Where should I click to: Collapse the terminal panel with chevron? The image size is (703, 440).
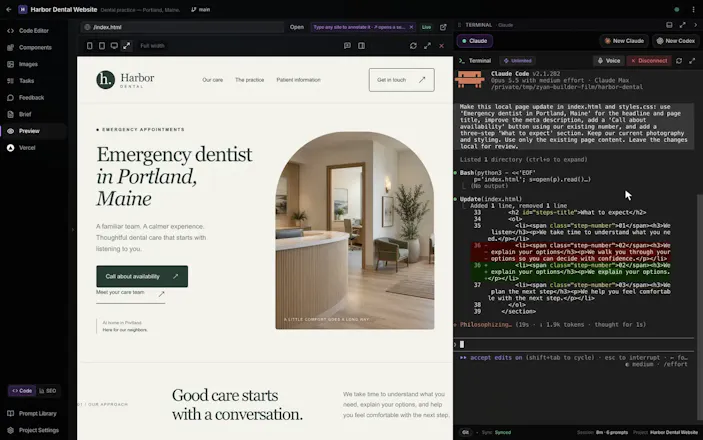pos(695,25)
